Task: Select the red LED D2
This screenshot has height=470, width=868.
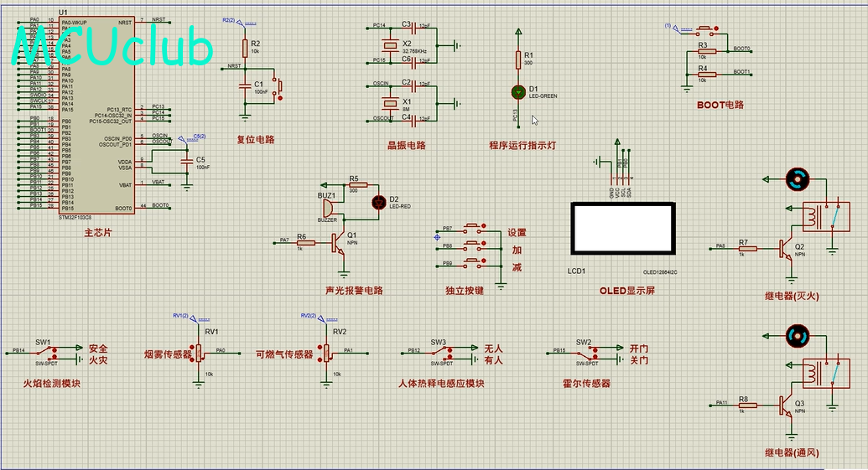Action: (378, 203)
